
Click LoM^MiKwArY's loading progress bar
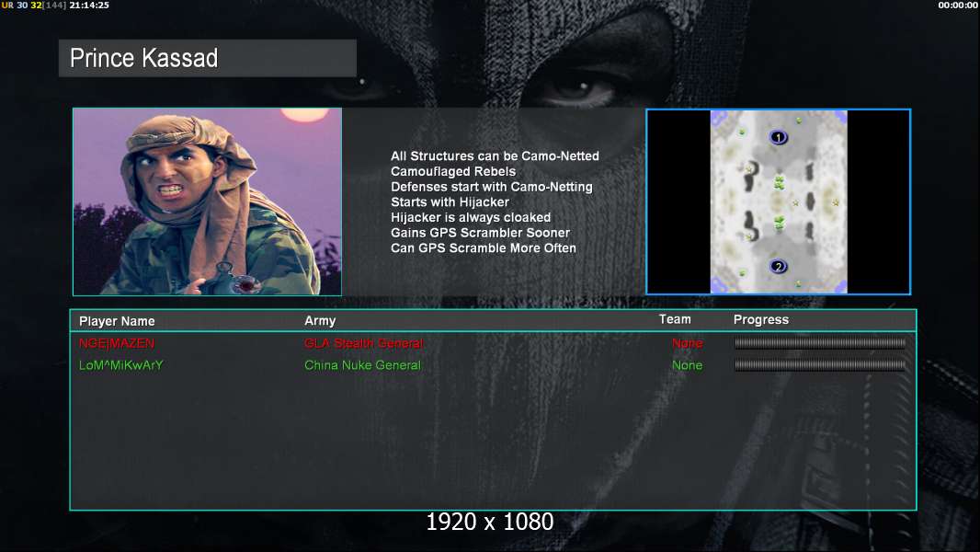point(820,365)
